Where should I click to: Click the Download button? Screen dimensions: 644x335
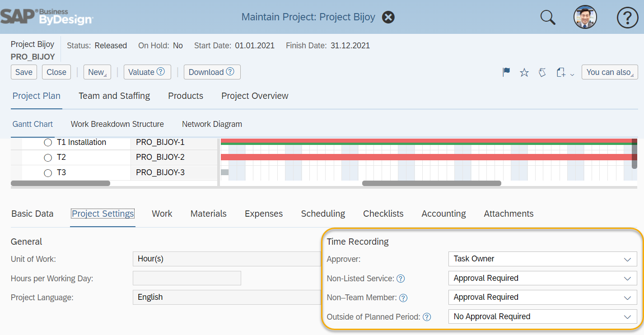(x=212, y=72)
